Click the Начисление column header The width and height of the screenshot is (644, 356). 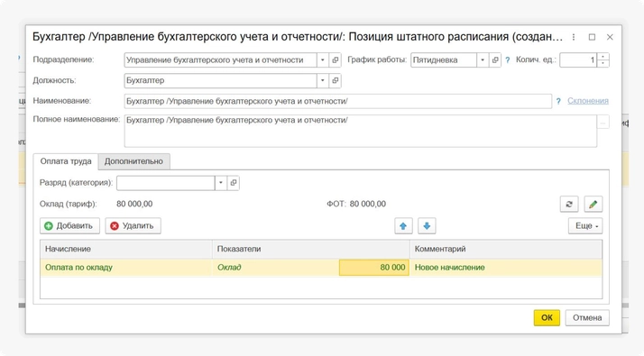tap(126, 249)
